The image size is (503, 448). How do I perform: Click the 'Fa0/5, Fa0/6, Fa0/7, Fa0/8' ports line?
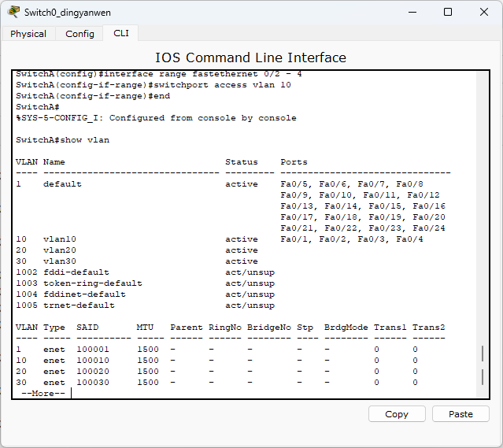tap(352, 184)
